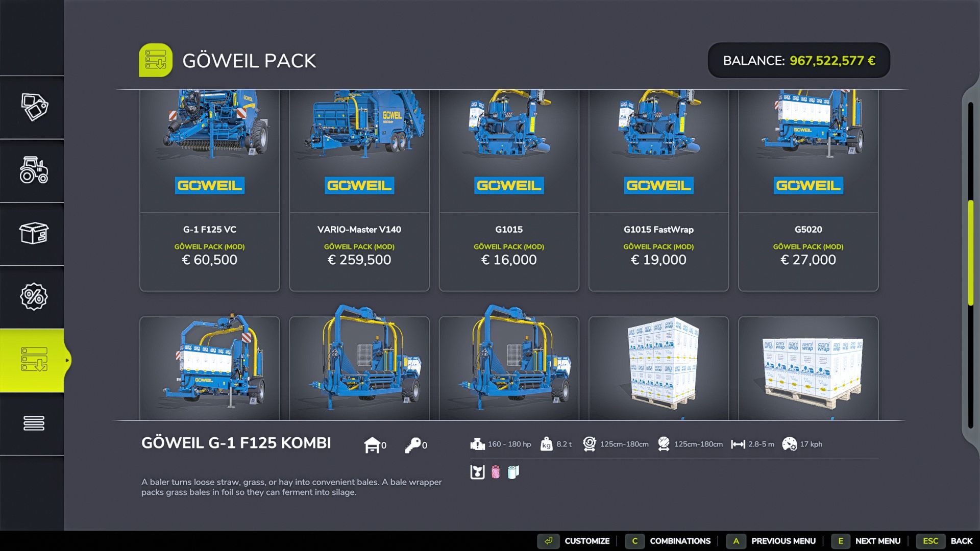This screenshot has width=980, height=551.
Task: Click the green scrollbar handle
Action: pos(970,253)
